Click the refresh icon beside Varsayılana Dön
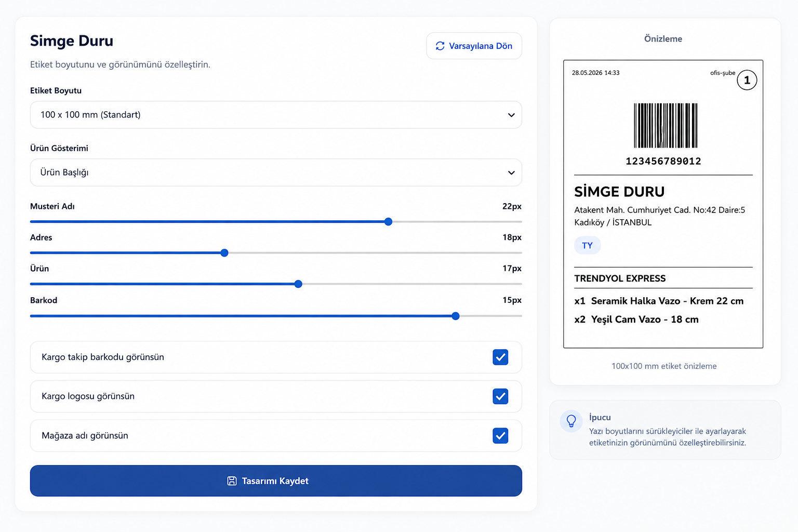This screenshot has height=532, width=798. tap(440, 46)
